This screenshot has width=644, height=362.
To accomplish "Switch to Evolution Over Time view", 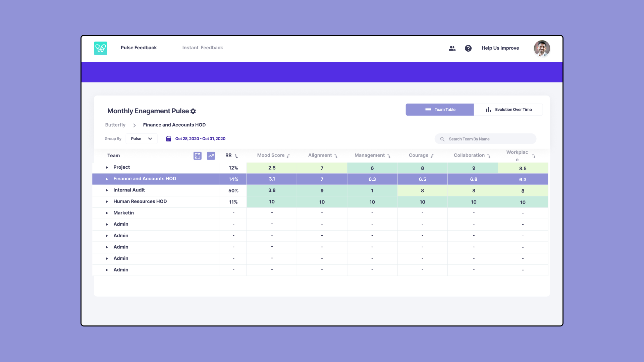I will click(508, 110).
